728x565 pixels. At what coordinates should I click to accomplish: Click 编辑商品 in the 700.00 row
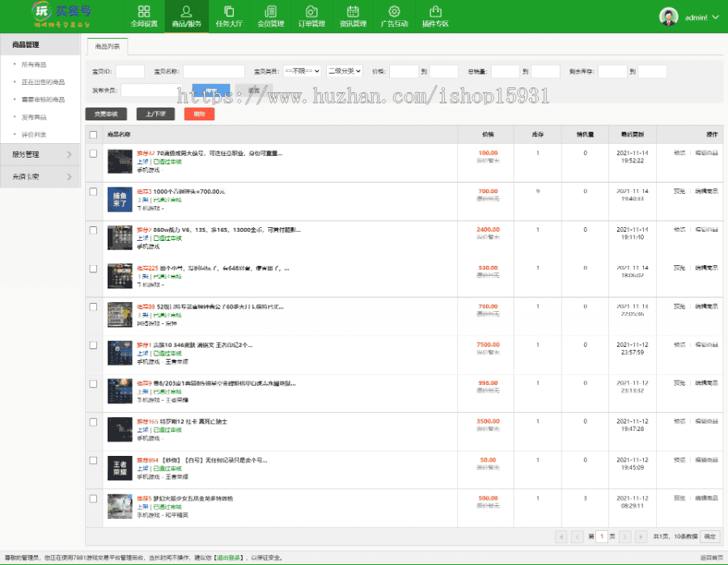(x=707, y=191)
